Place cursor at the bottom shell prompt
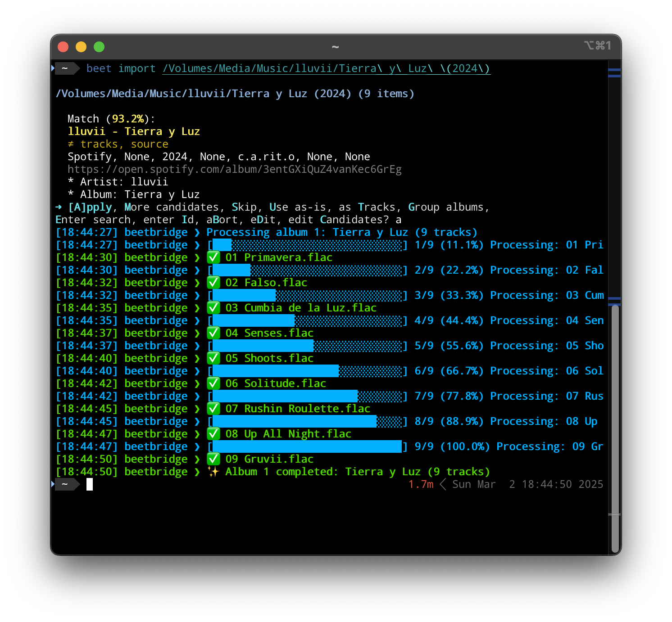Image resolution: width=672 pixels, height=622 pixels. coord(90,484)
